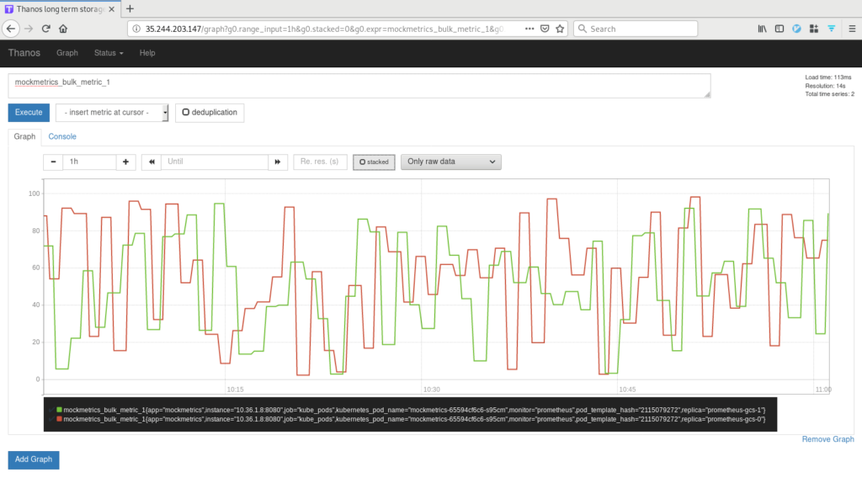Click the Remove Graph link
This screenshot has height=504, width=862.
click(827, 438)
